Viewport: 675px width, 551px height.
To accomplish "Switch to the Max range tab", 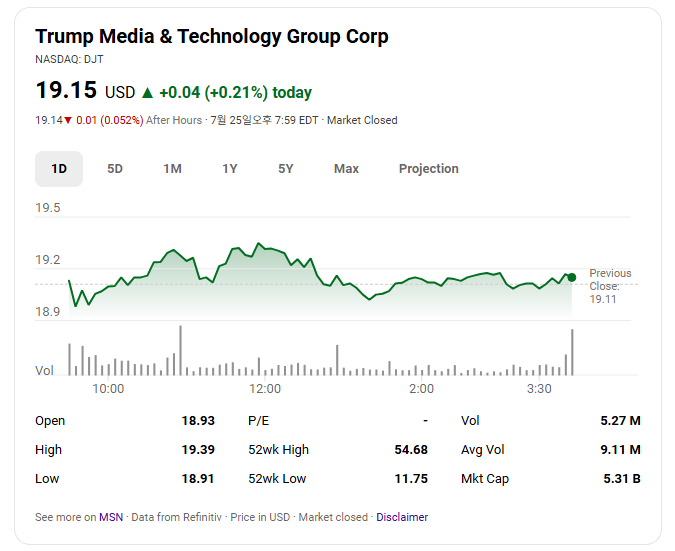I will 347,169.
